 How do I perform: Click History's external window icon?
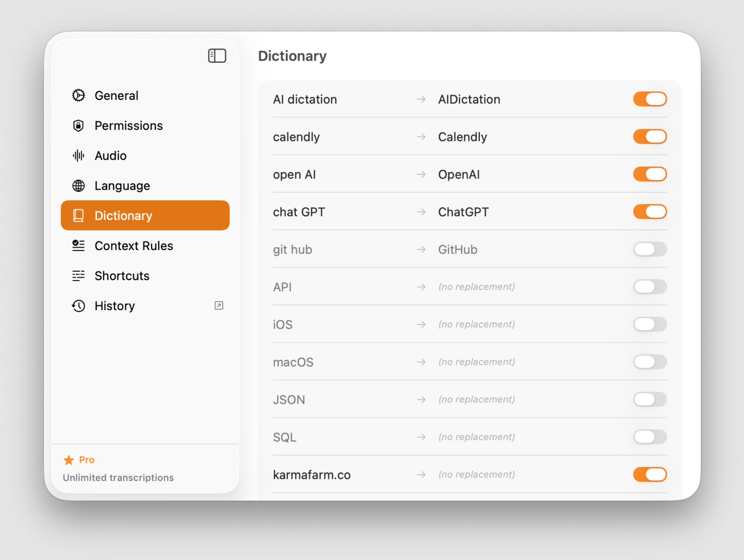(x=219, y=306)
